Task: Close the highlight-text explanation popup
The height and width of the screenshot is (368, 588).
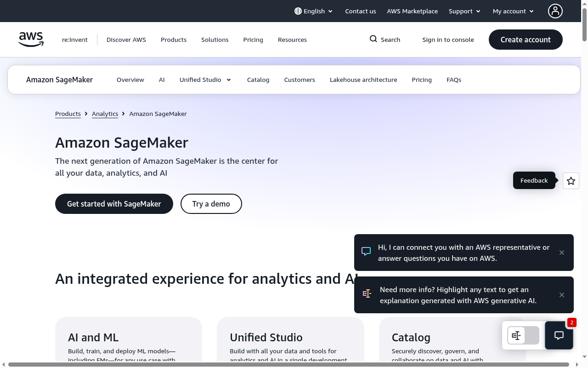Action: (x=562, y=295)
